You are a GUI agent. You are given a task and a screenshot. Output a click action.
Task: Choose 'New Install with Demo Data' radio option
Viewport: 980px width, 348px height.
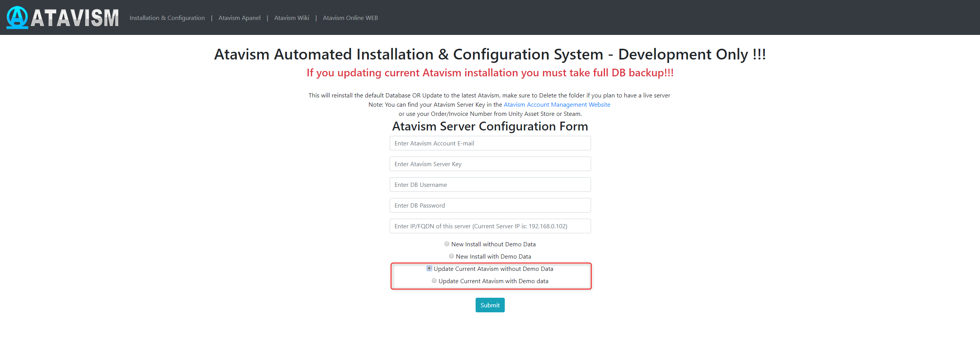[x=451, y=256]
